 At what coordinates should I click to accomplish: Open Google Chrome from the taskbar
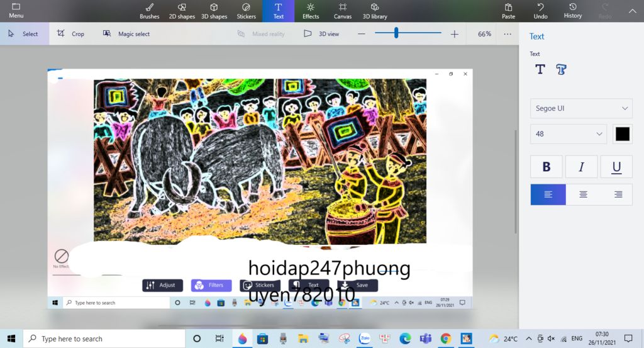pos(446,339)
